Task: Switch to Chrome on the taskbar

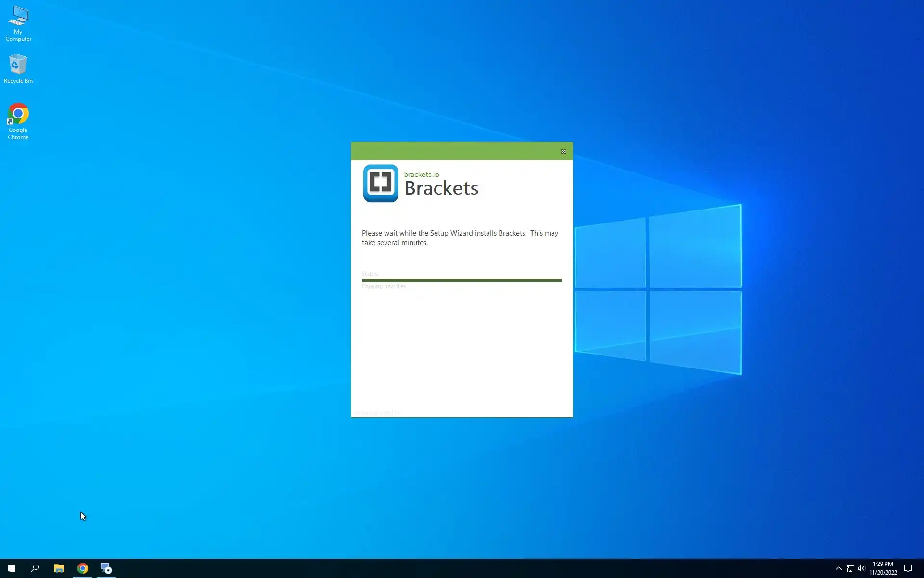Action: pyautogui.click(x=83, y=568)
